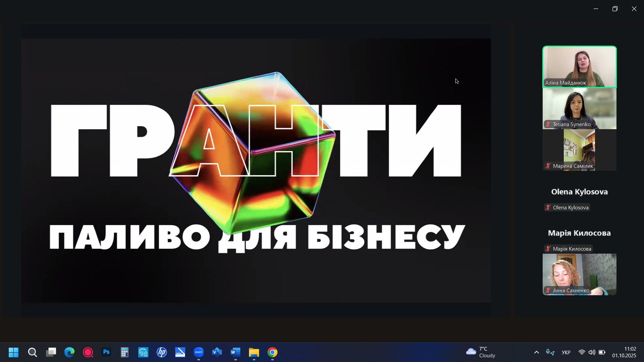Open File Explorer from the taskbar
This screenshot has height=362, width=644.
point(254,352)
